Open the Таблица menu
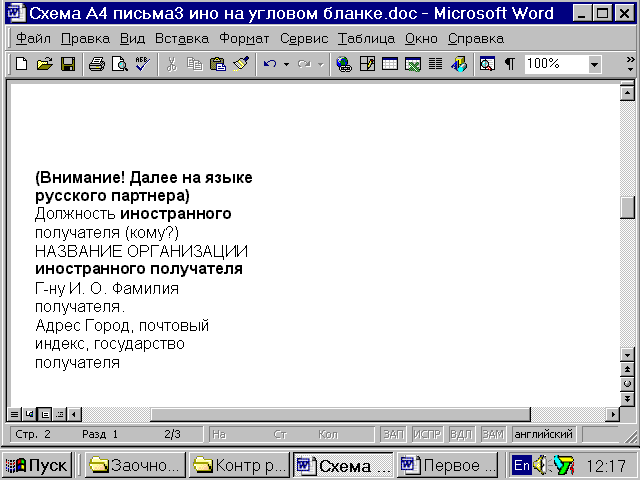Viewport: 640px width, 480px height. coord(367,39)
